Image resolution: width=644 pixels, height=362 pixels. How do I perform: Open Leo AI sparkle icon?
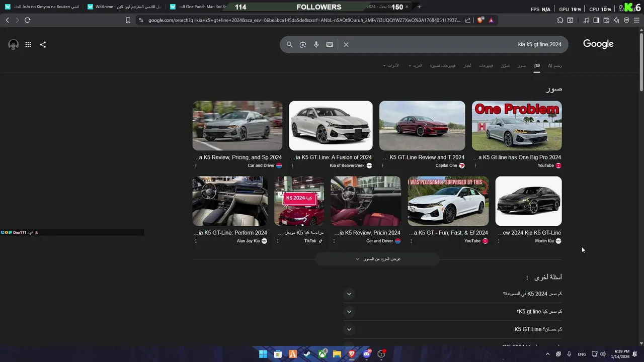tap(616, 20)
